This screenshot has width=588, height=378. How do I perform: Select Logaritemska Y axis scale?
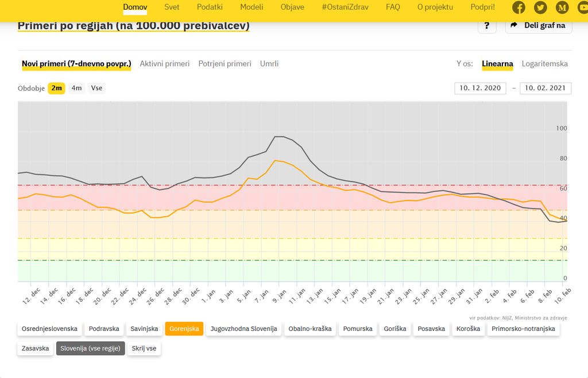544,64
